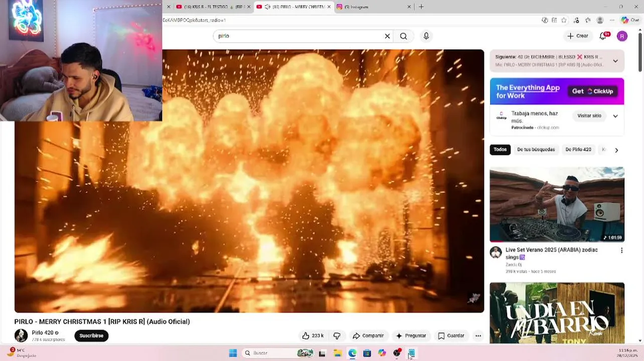Select the Todos filter chip
The image size is (644, 361).
point(500,149)
